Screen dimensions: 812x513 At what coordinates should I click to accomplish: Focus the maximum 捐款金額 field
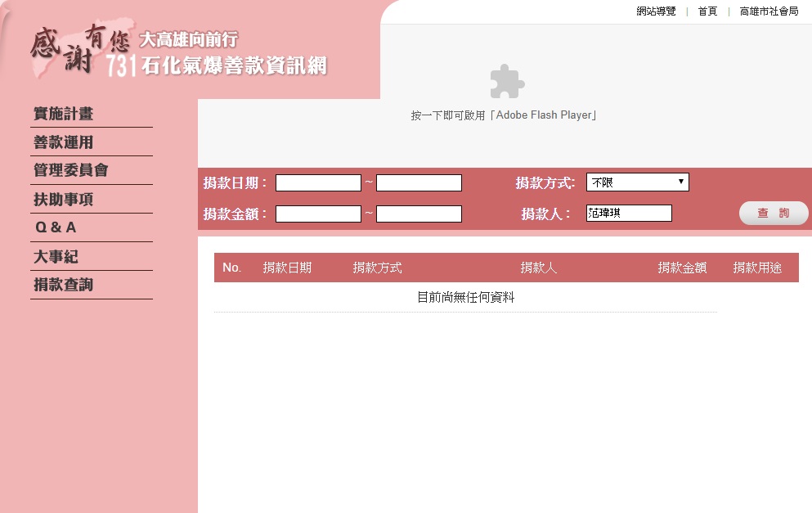point(419,214)
